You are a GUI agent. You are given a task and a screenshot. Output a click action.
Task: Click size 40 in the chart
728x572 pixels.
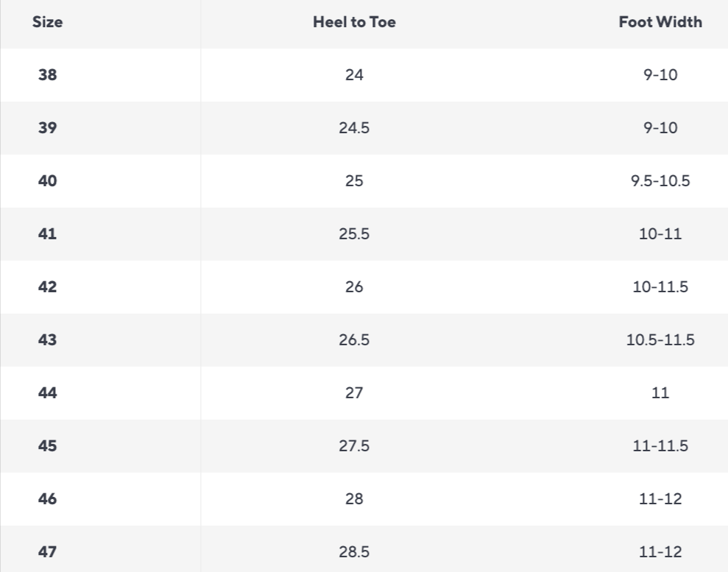pos(48,181)
